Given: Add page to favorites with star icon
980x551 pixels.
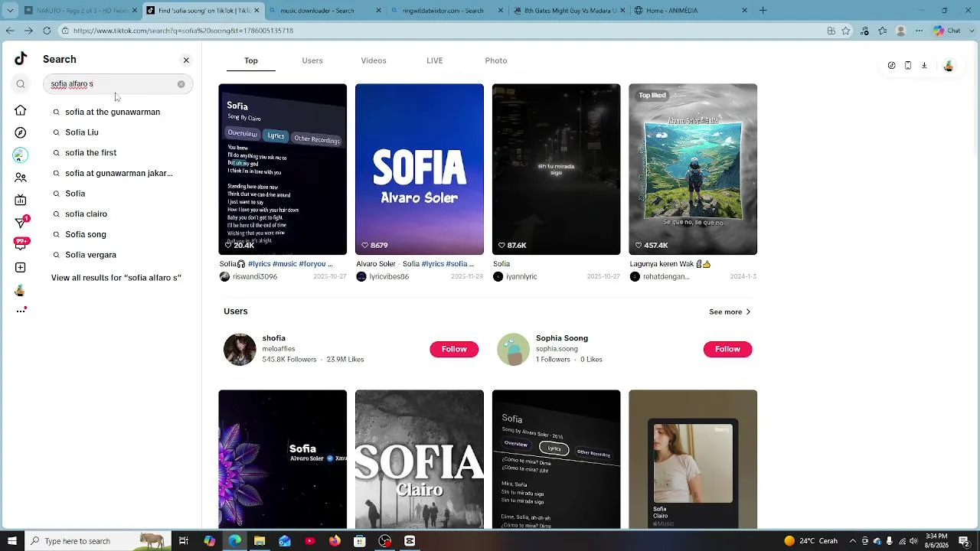Looking at the screenshot, I should pos(846,31).
